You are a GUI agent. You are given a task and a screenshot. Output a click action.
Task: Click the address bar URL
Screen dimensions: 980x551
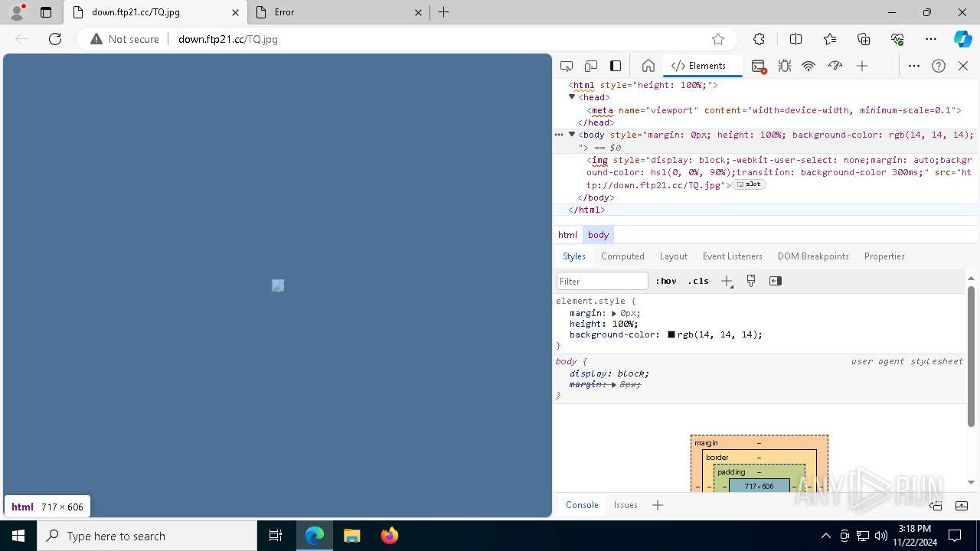(x=227, y=39)
